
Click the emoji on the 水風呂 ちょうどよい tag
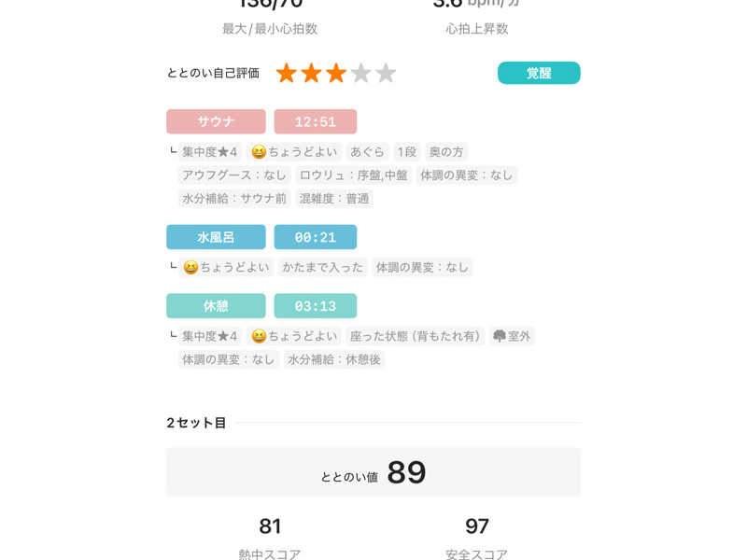(x=190, y=267)
